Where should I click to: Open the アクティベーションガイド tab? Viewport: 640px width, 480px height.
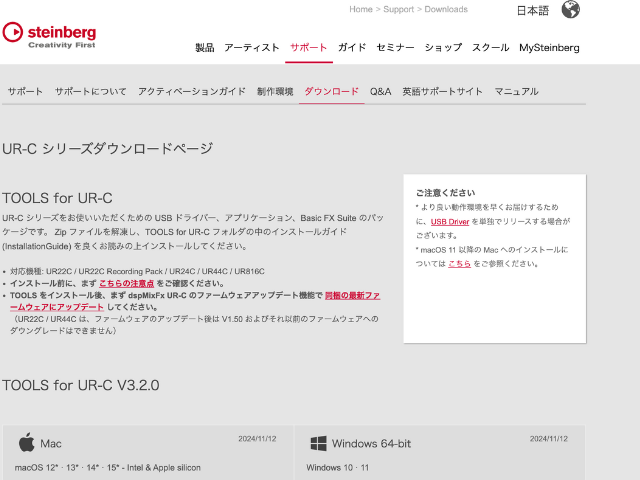coord(192,91)
